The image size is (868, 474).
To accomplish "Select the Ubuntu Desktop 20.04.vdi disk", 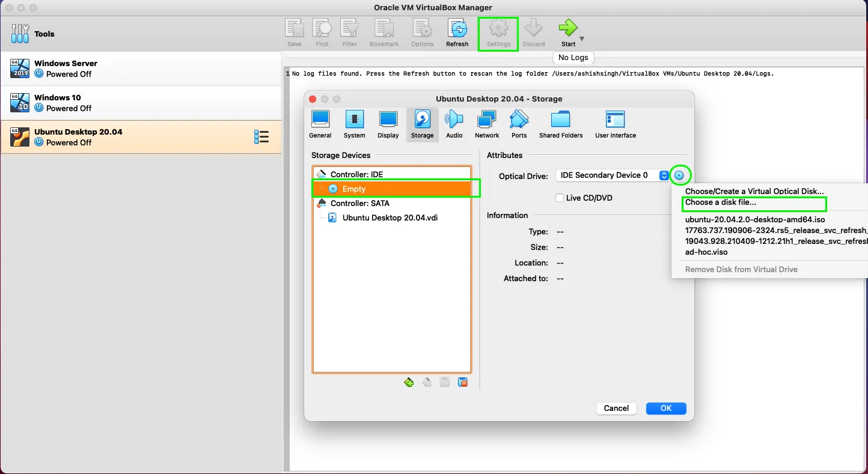I will 392,217.
